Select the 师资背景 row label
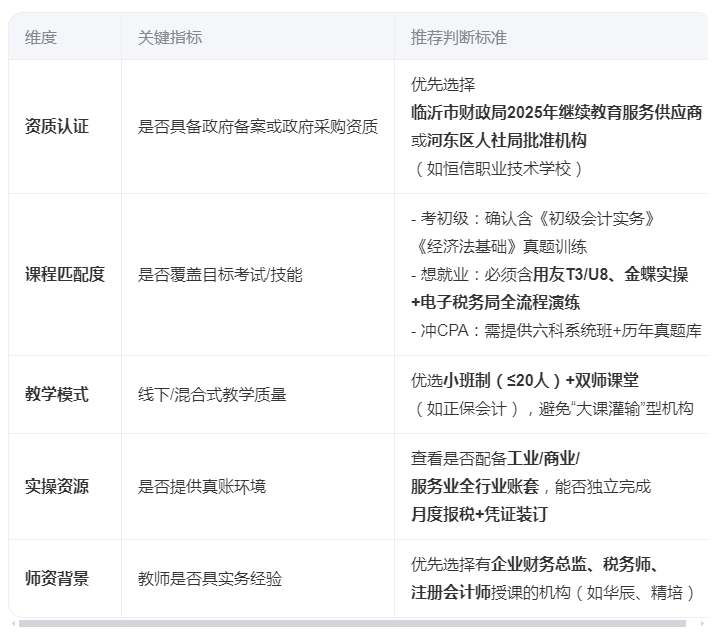 pos(57,579)
